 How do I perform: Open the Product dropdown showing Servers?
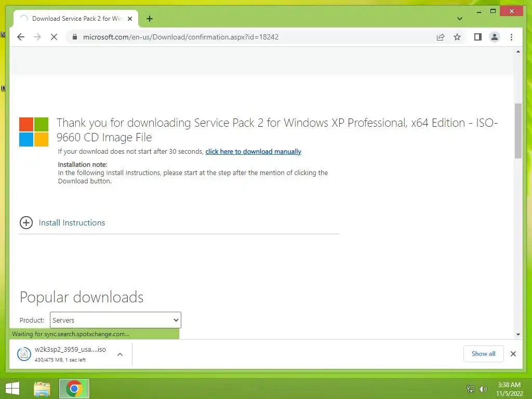pos(115,320)
